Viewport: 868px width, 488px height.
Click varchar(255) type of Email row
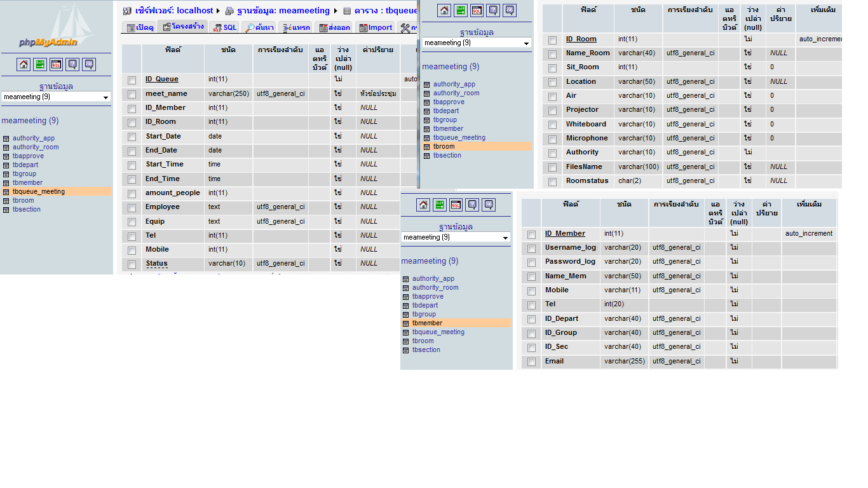pos(625,361)
